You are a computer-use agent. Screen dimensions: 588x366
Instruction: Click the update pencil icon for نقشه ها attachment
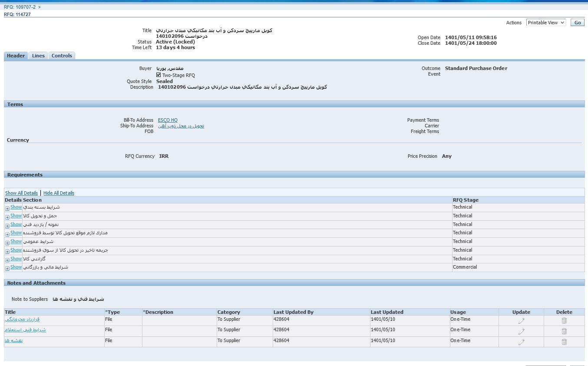(521, 342)
